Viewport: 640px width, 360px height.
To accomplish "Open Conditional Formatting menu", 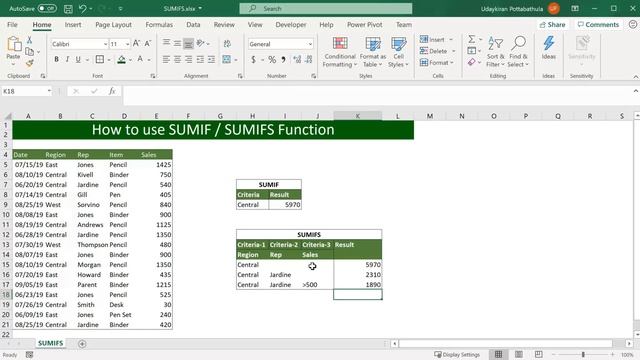I will pos(340,52).
